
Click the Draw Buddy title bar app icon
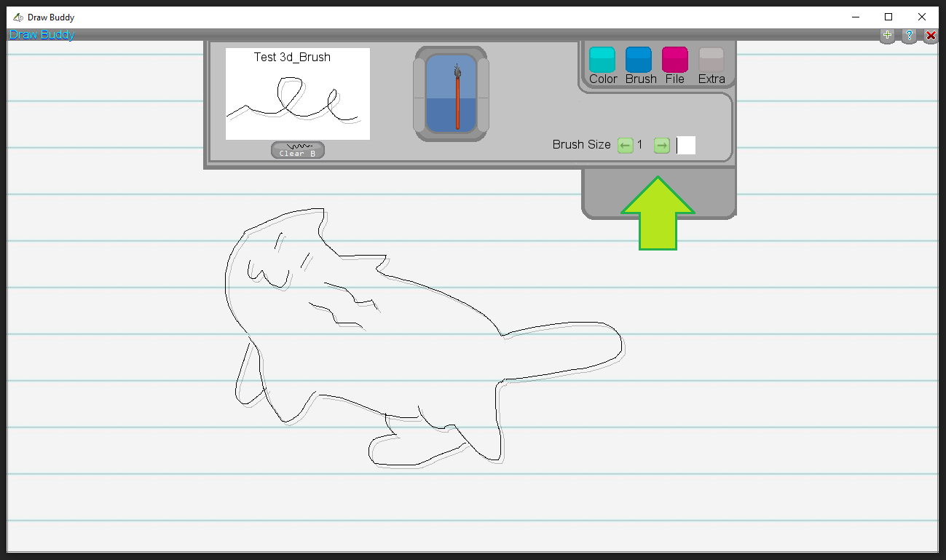(18, 17)
